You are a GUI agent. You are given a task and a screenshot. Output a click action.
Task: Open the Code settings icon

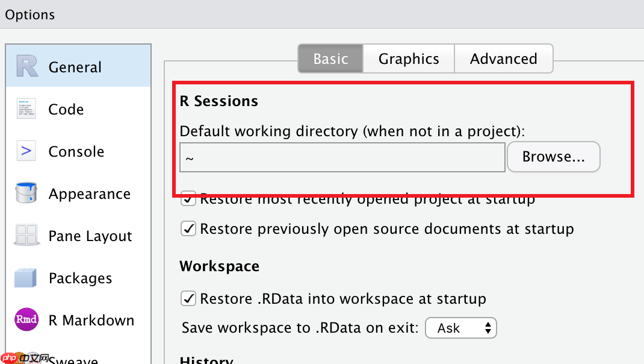coord(26,109)
